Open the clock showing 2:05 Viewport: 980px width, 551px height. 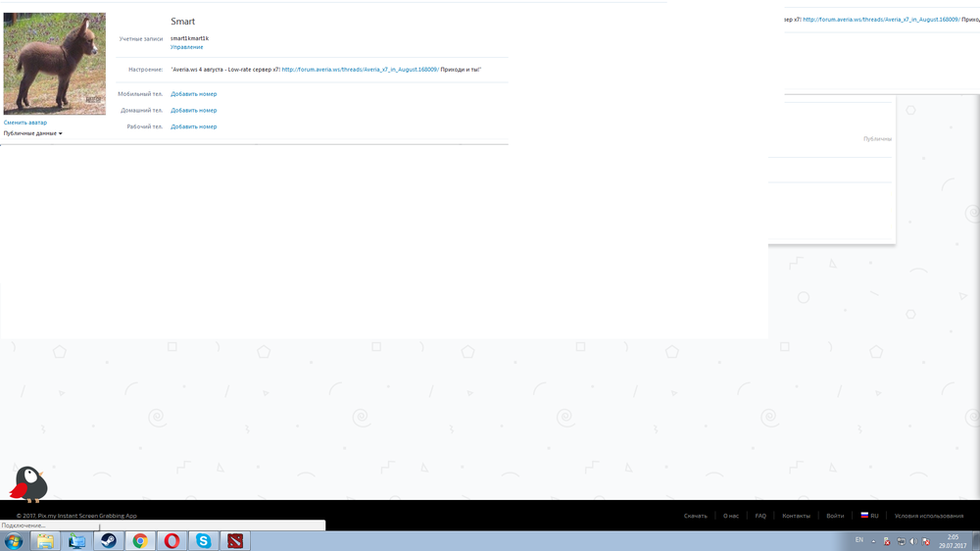[x=953, y=541]
